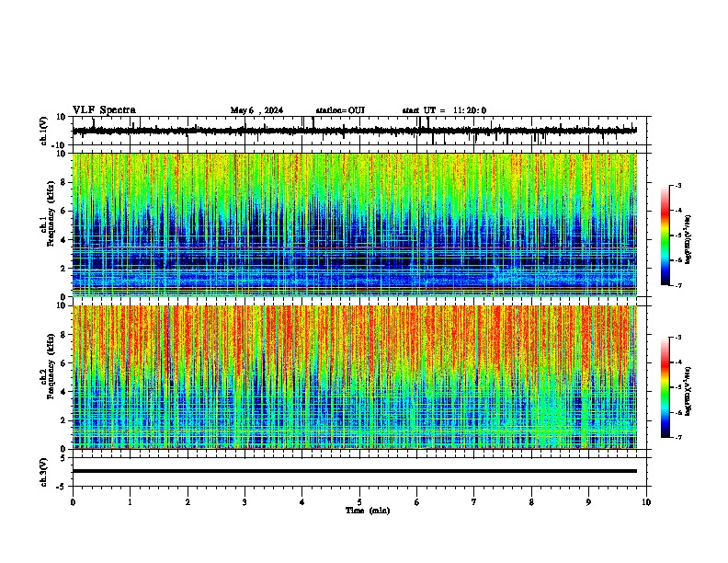Click the "8" kHz tick on ch.1 spectrogram
Viewport: 728px width, 563px height.
pyautogui.click(x=64, y=182)
